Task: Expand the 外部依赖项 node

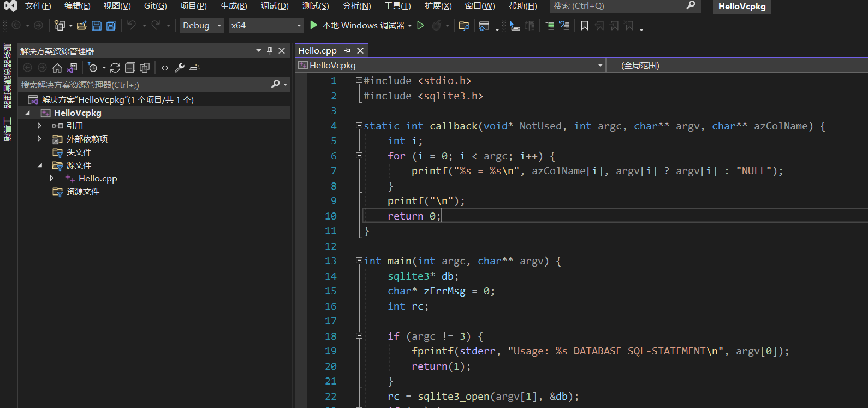Action: coord(39,139)
